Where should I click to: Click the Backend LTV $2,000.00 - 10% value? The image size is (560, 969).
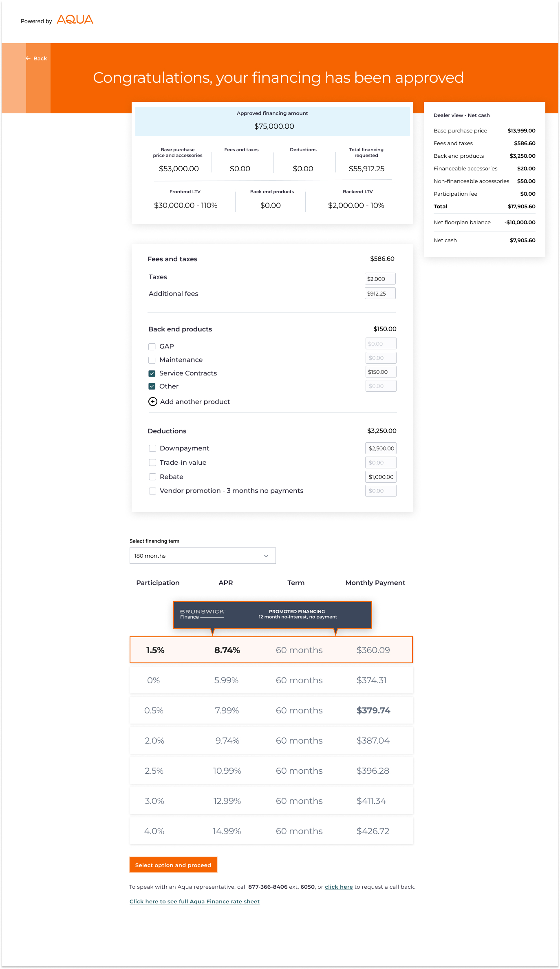(356, 205)
